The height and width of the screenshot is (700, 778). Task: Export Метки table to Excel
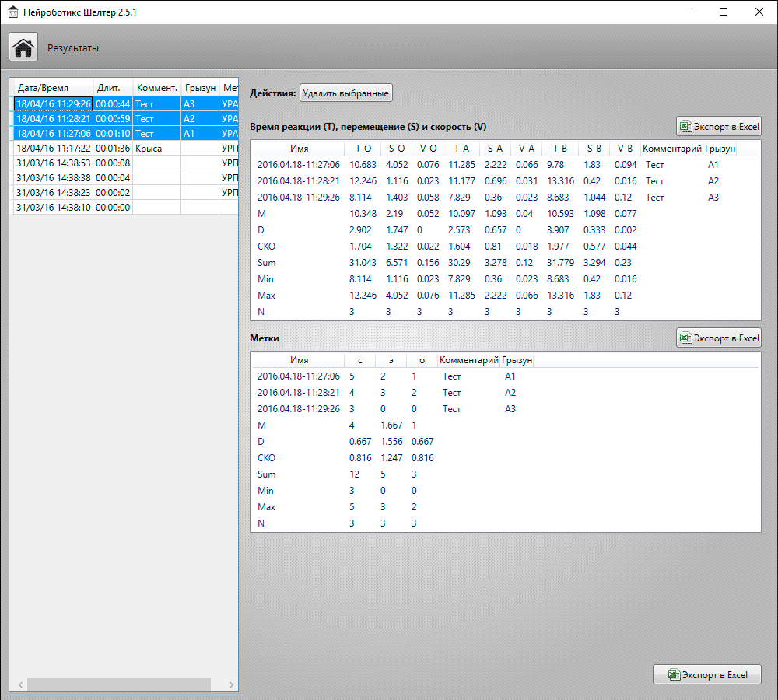point(718,338)
